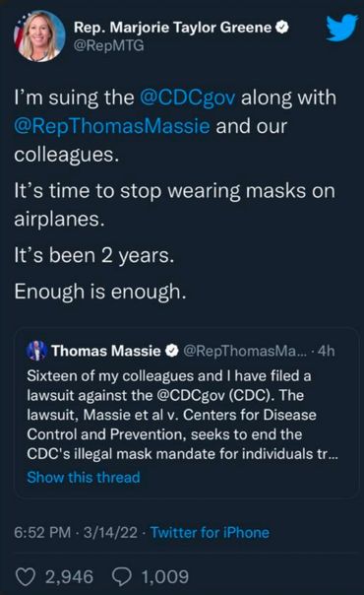Click the Thomas Massie name in quoted tweet

coord(106,351)
